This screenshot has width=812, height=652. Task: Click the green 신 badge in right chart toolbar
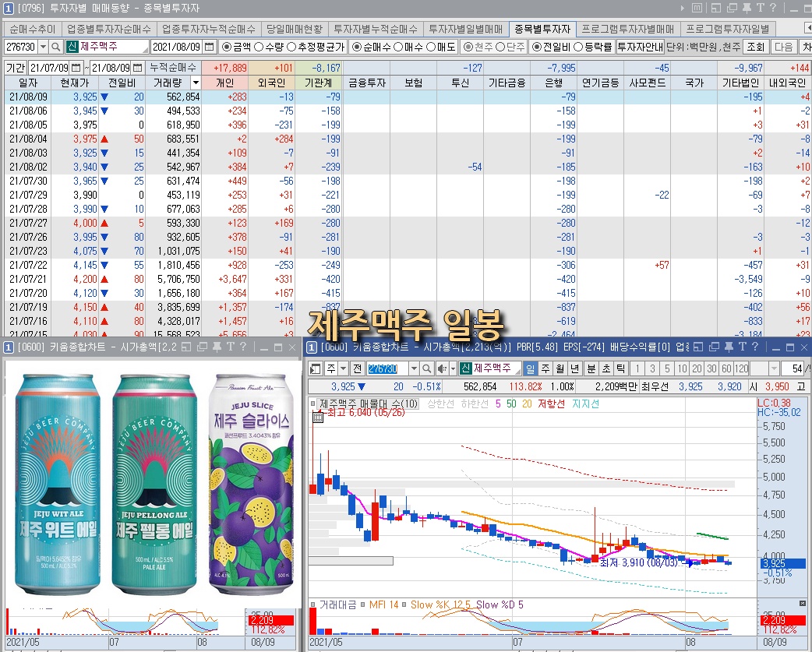[466, 368]
